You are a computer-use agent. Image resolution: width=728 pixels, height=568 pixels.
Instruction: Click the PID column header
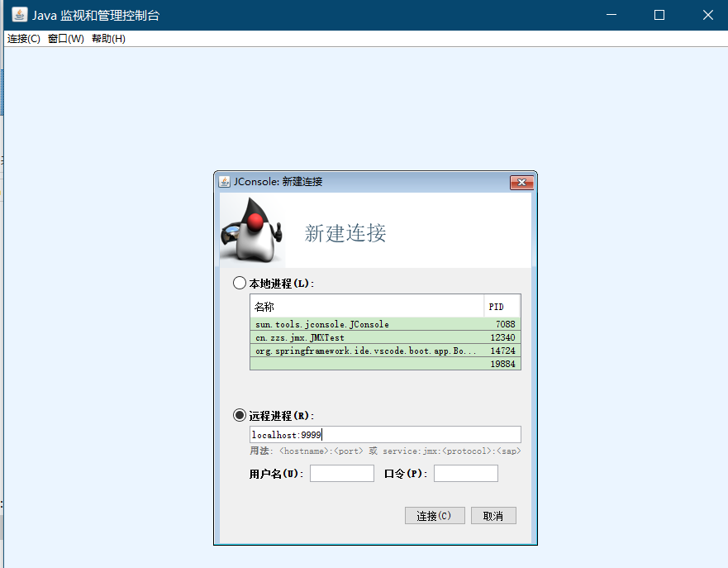click(499, 306)
